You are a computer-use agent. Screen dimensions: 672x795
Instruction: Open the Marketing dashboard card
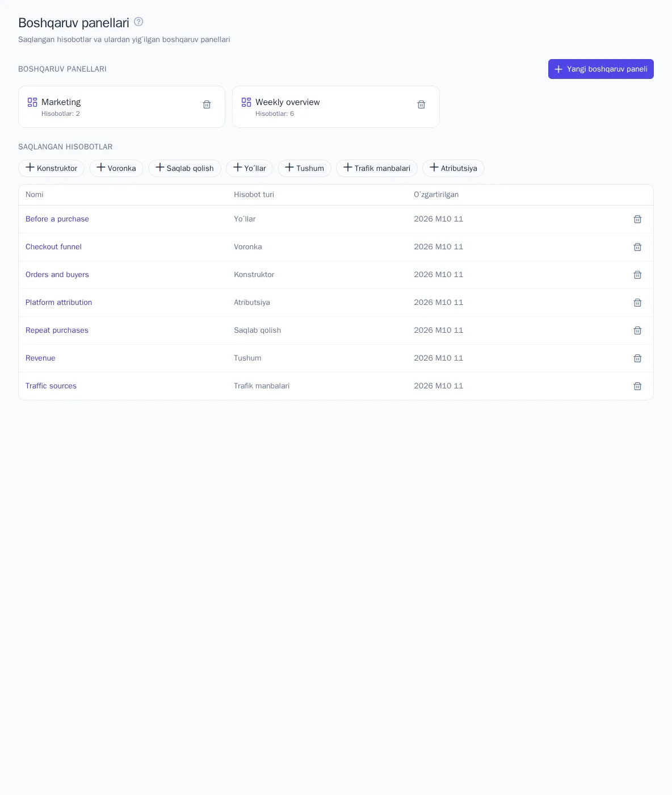[121, 107]
